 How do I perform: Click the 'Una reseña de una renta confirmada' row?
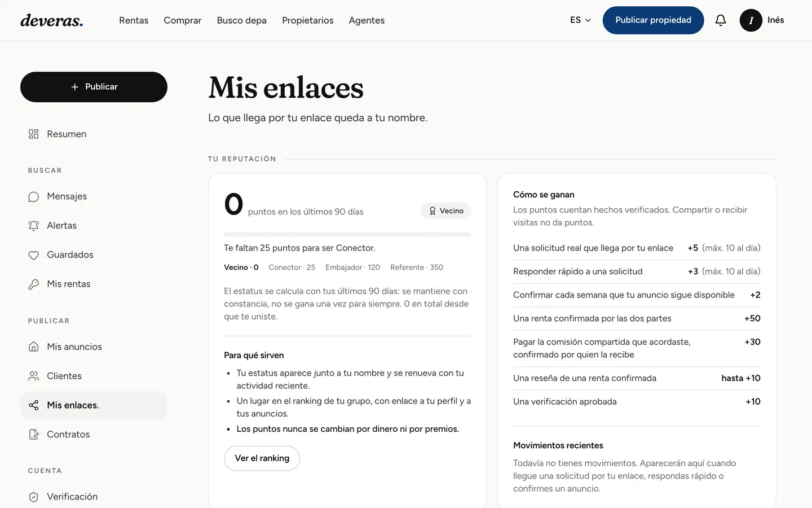(x=637, y=378)
